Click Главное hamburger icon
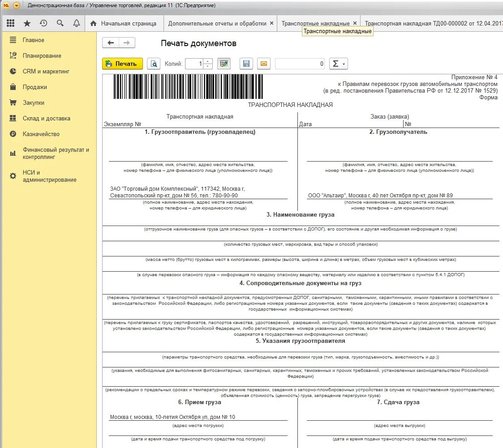This screenshot has width=503, height=448. pos(13,40)
